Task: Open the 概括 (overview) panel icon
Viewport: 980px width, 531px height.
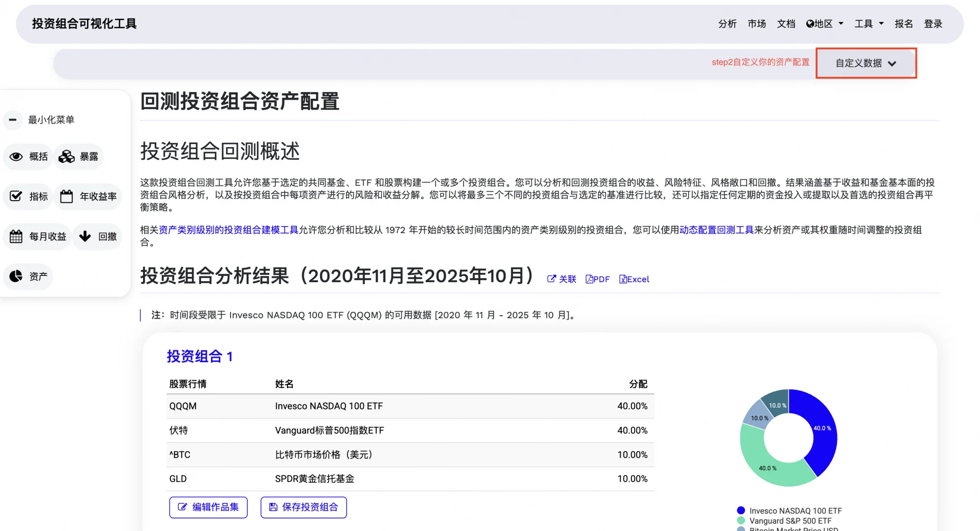Action: 15,156
